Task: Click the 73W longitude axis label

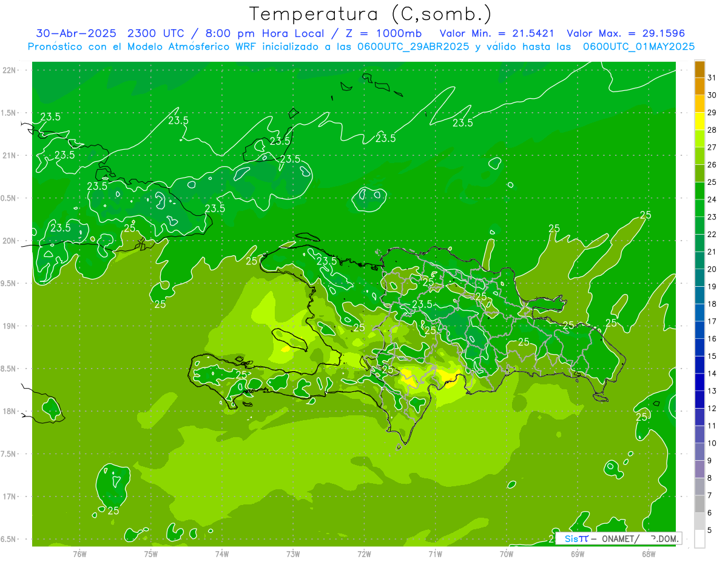Action: click(293, 554)
